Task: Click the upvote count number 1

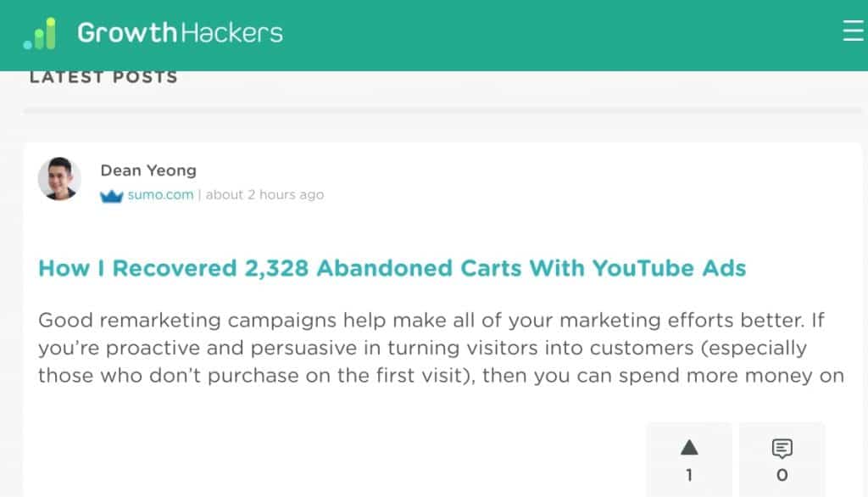Action: pyautogui.click(x=689, y=476)
